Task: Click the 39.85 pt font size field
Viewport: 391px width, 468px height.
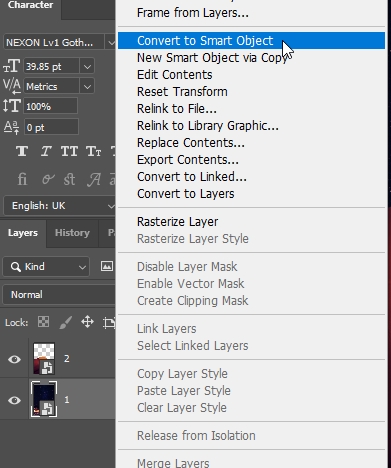Action: [x=52, y=66]
